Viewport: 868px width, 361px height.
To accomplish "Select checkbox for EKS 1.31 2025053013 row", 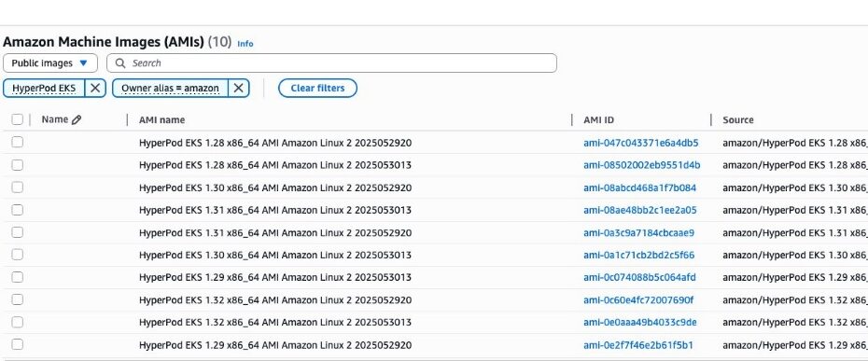I will (17, 210).
